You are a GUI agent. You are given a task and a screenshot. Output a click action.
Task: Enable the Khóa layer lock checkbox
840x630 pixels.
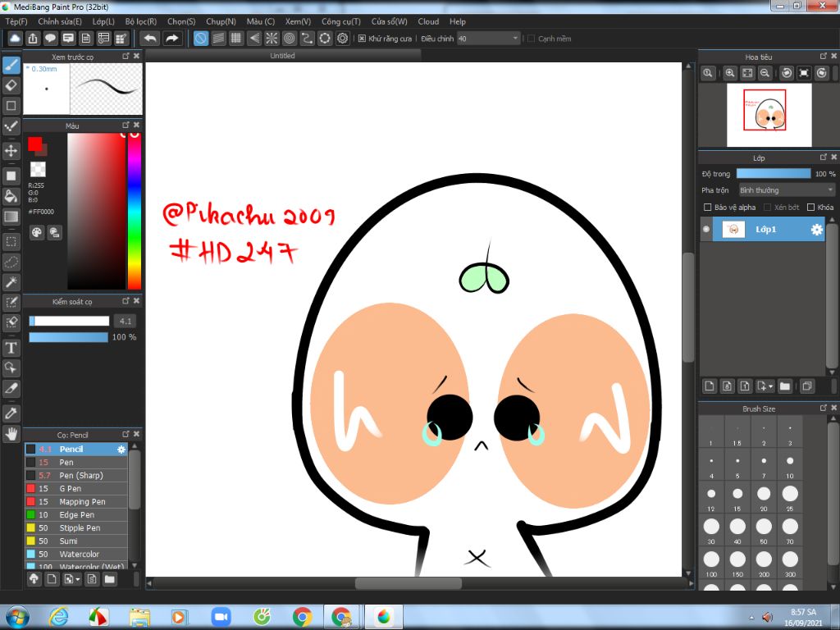click(810, 208)
